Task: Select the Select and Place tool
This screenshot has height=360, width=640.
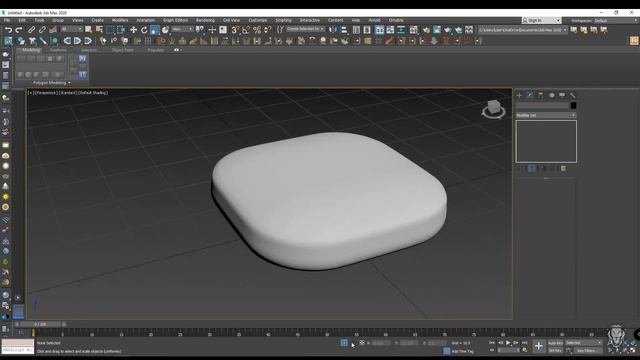Action: coord(165,30)
